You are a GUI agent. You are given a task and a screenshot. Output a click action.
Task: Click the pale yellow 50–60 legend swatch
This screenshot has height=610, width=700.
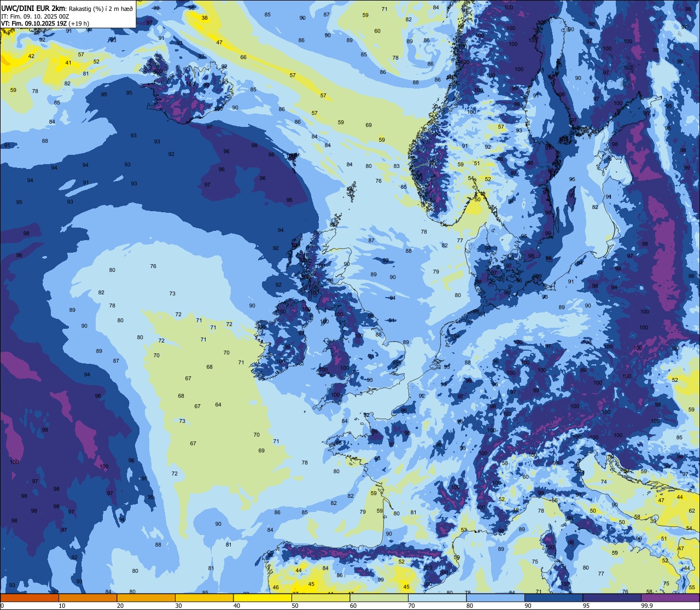point(320,598)
